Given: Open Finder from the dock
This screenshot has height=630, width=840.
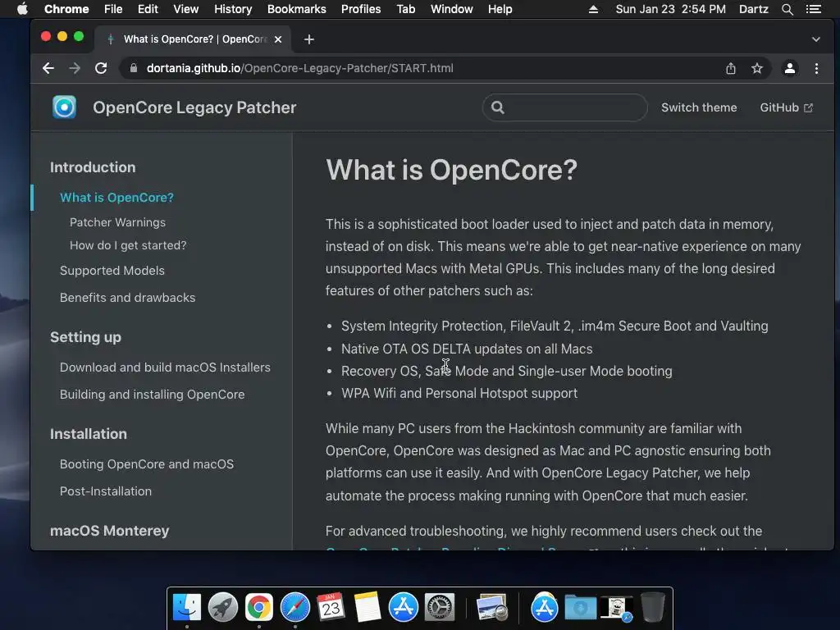Looking at the screenshot, I should coord(187,608).
